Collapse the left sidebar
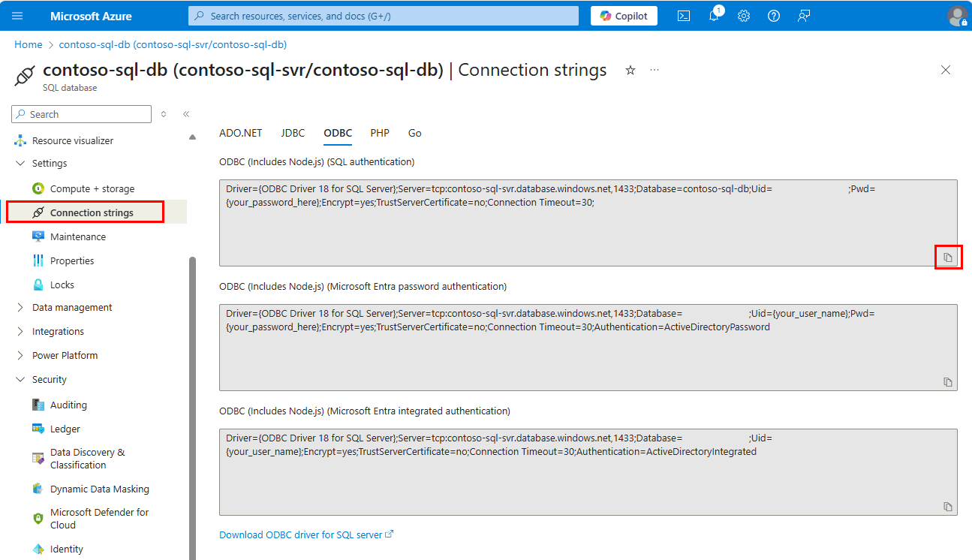The image size is (972, 560). click(x=185, y=114)
